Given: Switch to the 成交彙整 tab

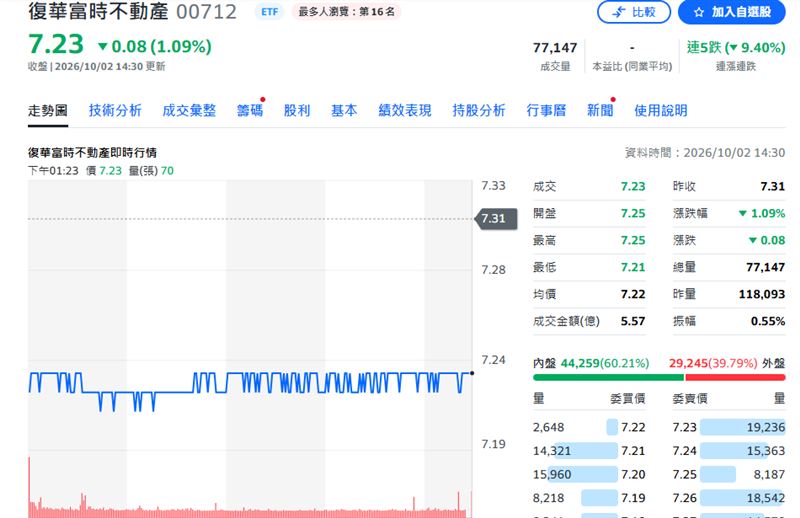Looking at the screenshot, I should pyautogui.click(x=189, y=110).
